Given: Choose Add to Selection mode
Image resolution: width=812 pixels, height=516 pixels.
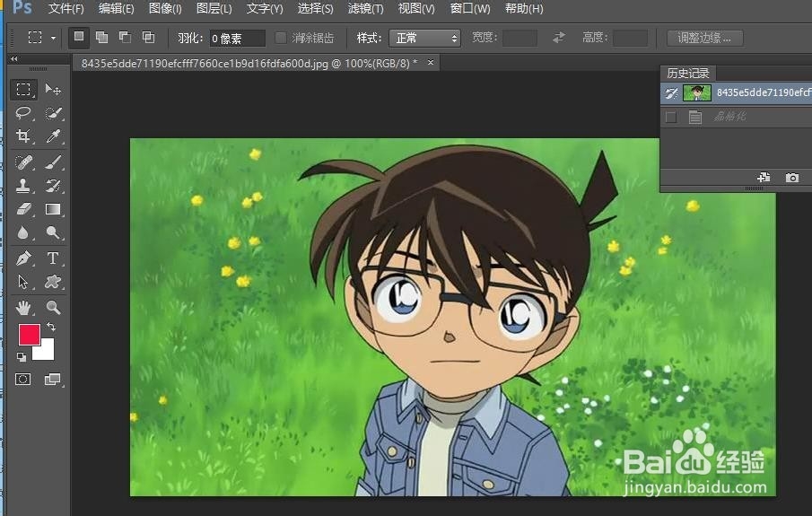Looking at the screenshot, I should pyautogui.click(x=102, y=38).
